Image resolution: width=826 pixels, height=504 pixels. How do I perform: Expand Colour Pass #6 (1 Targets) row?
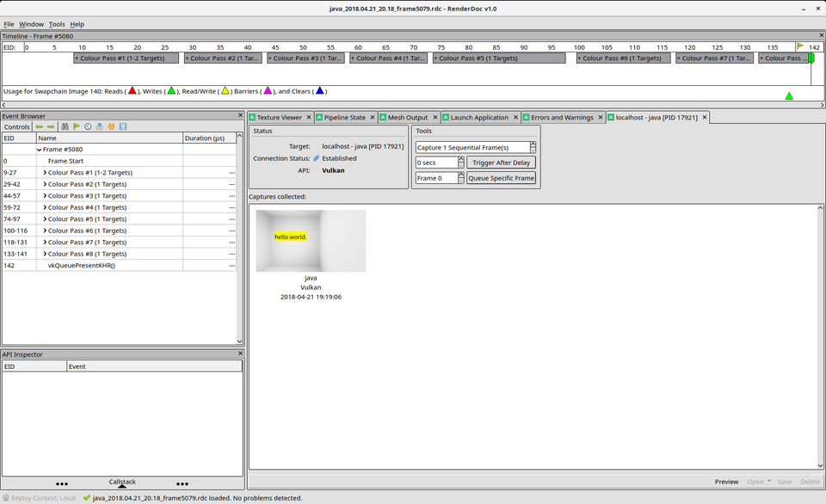45,230
